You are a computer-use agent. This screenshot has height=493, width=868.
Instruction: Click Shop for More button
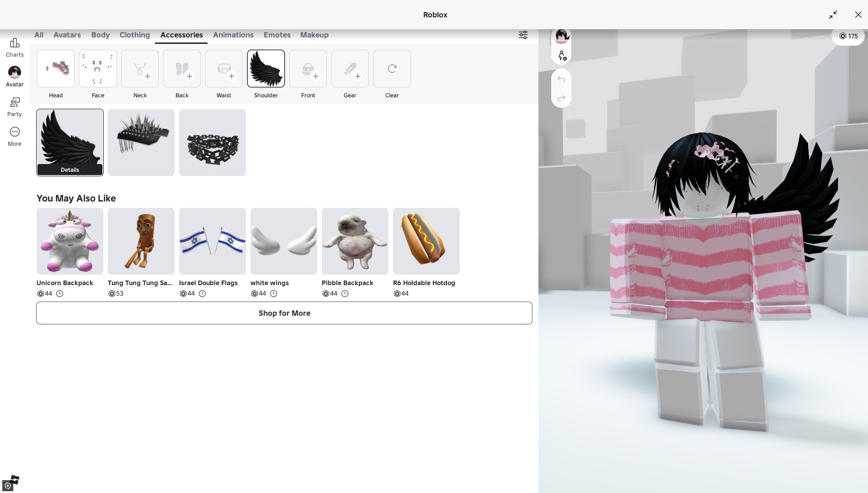tap(284, 313)
